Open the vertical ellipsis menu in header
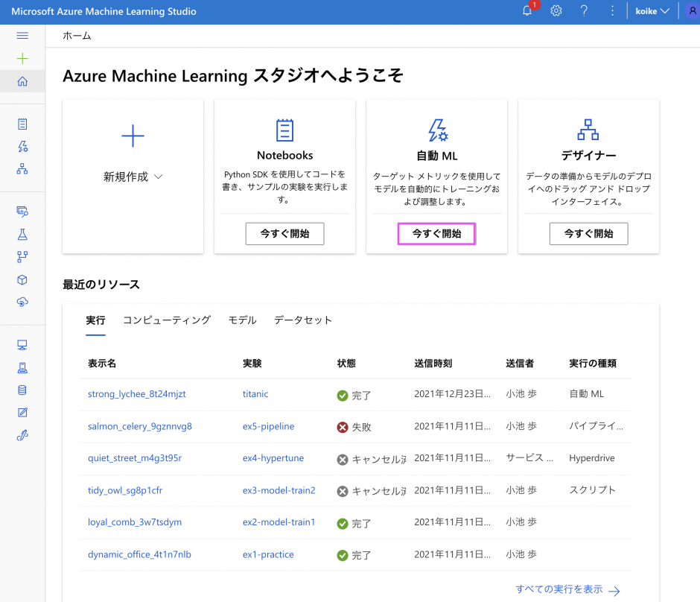Viewport: 700px width, 602px height. (612, 11)
